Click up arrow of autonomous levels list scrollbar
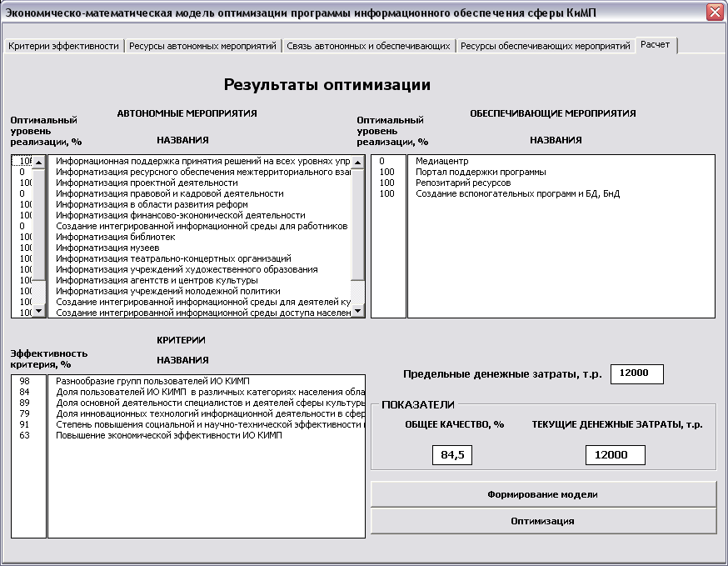Image resolution: width=728 pixels, height=566 pixels. pos(38,163)
